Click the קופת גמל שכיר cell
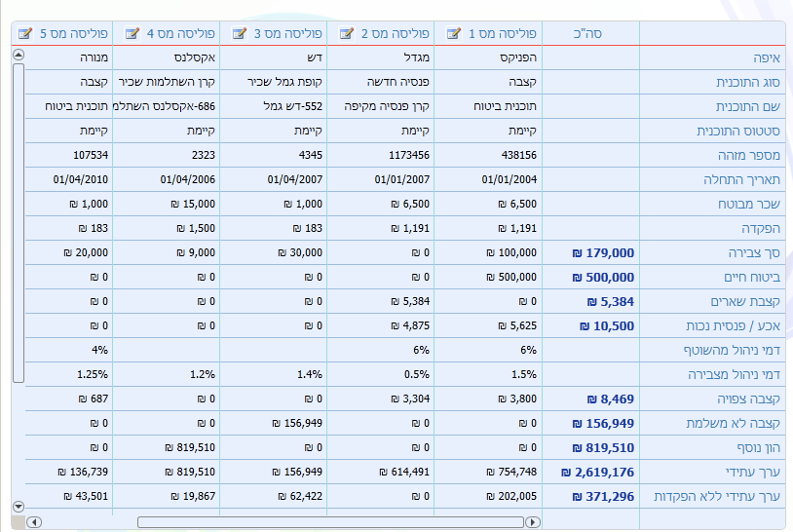 pyautogui.click(x=284, y=82)
